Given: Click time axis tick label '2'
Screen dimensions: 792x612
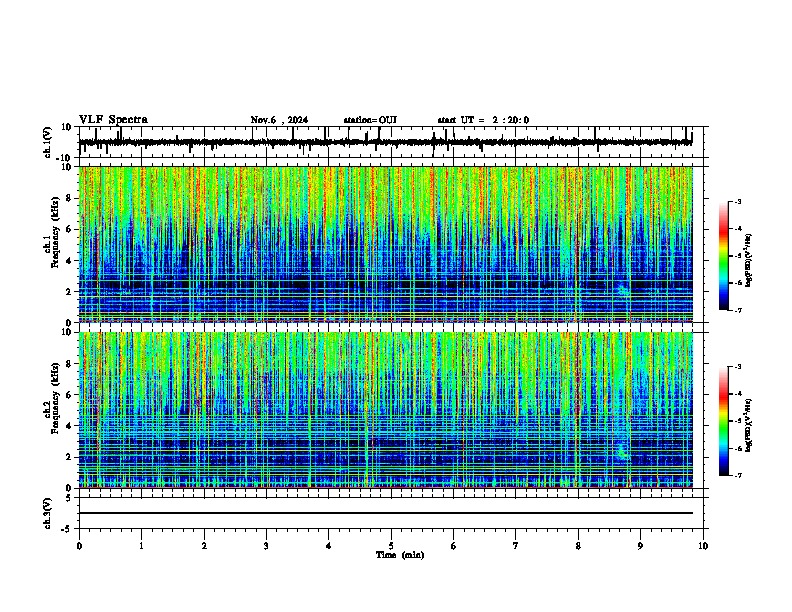Looking at the screenshot, I should pos(204,546).
